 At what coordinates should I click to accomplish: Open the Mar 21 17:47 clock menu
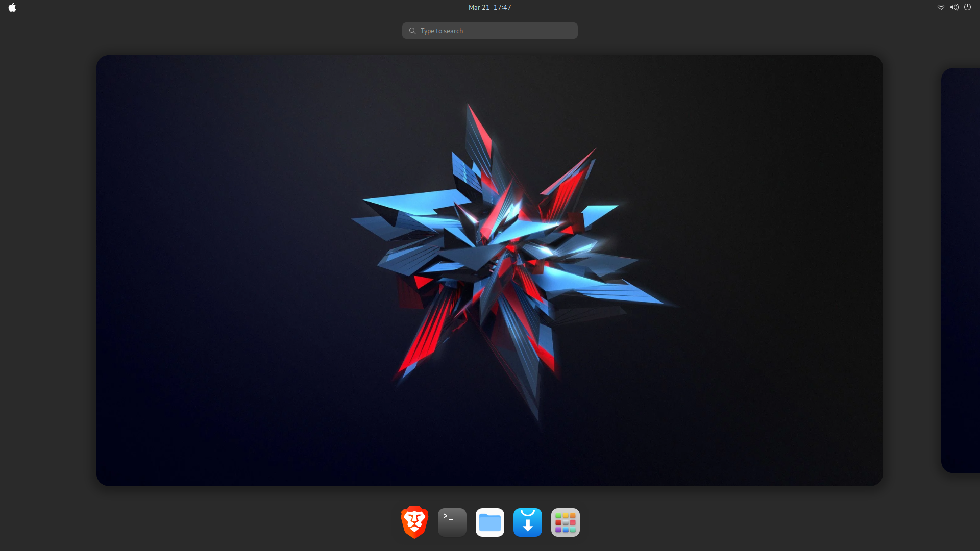(x=490, y=7)
